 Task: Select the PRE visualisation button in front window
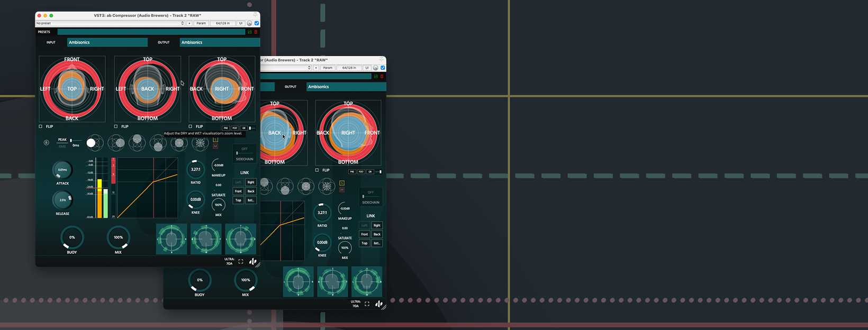[226, 128]
